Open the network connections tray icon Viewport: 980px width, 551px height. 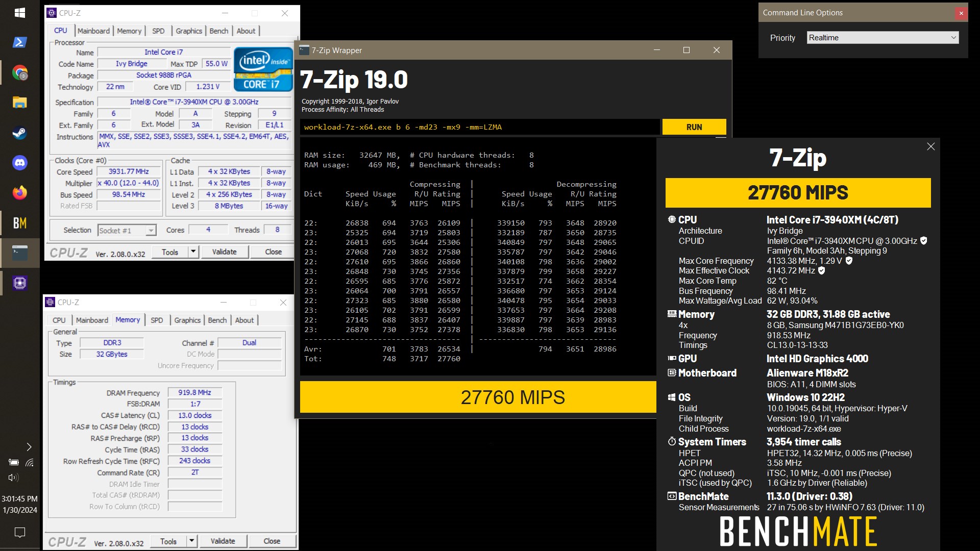tap(30, 462)
